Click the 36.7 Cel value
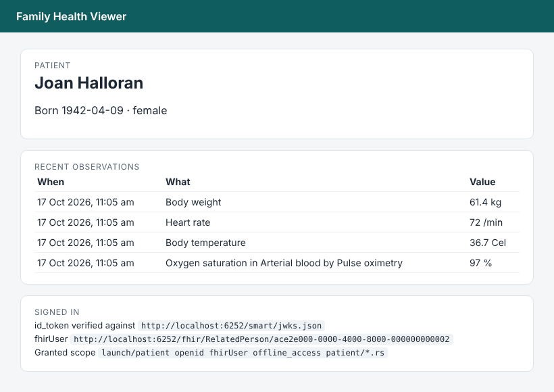The height and width of the screenshot is (392, 554). click(x=488, y=243)
